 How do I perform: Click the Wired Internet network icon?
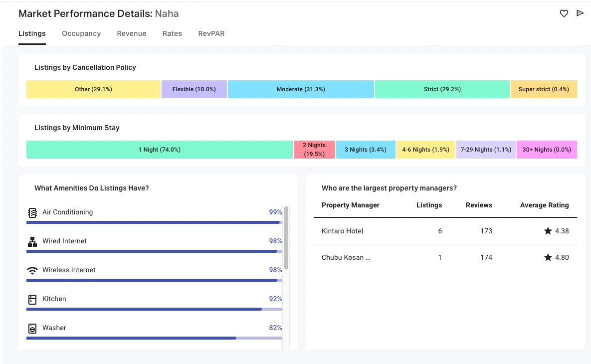[x=32, y=241]
